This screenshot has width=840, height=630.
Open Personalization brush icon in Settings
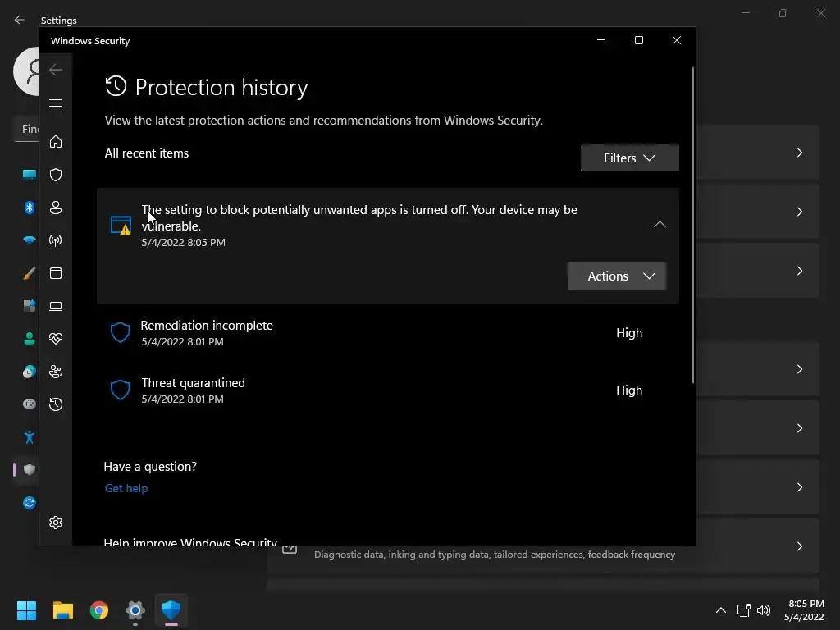29,273
